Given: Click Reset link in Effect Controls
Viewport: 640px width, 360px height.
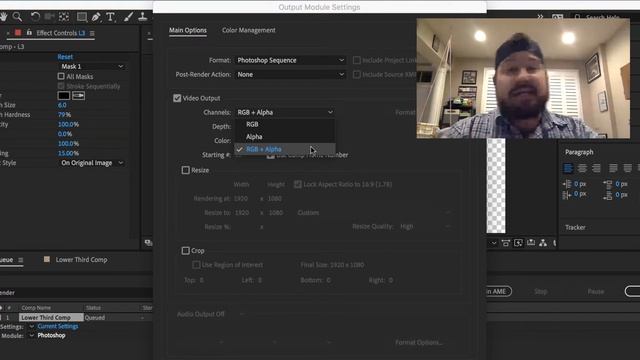Looking at the screenshot, I should click(x=65, y=57).
